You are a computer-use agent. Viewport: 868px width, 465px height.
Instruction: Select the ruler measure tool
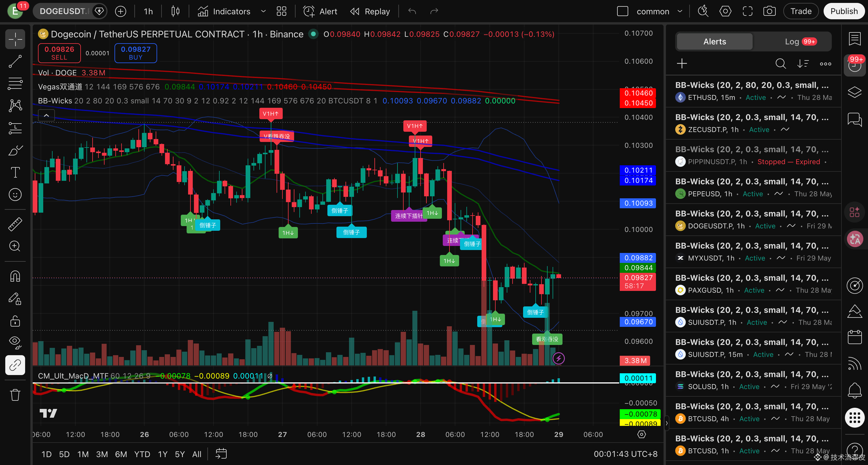(15, 224)
